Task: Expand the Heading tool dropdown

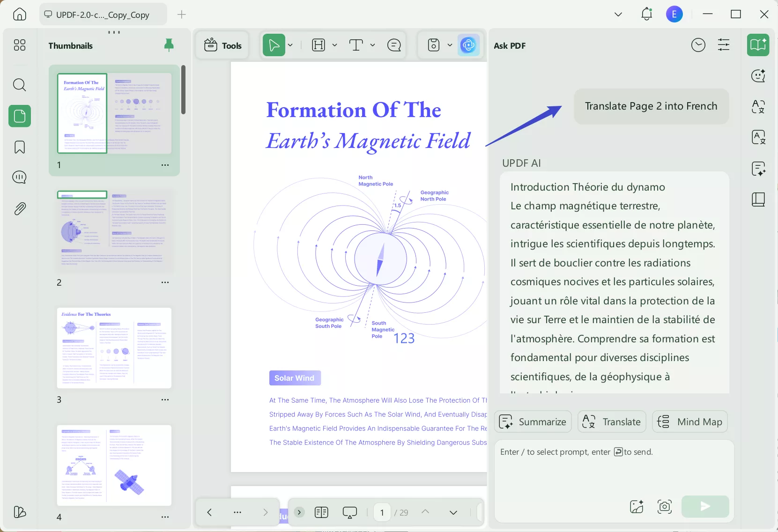Action: pos(334,45)
